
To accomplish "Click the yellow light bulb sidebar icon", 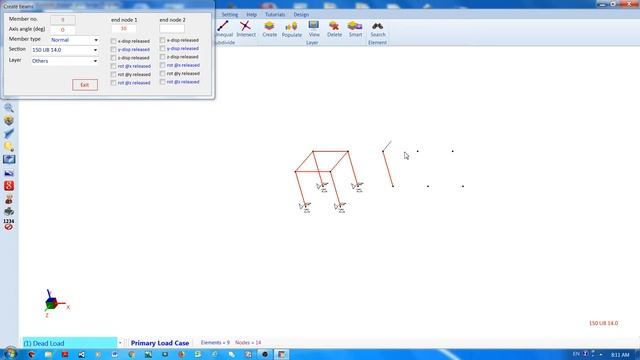I will [9, 147].
